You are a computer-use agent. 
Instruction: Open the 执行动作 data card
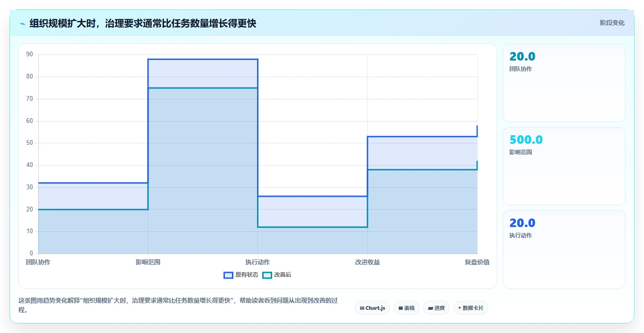[564, 249]
